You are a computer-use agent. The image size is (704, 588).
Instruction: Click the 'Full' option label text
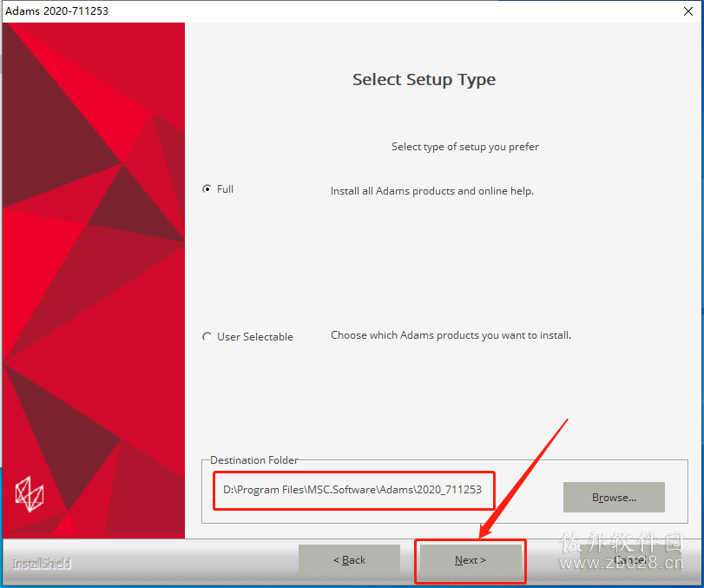[x=225, y=189]
